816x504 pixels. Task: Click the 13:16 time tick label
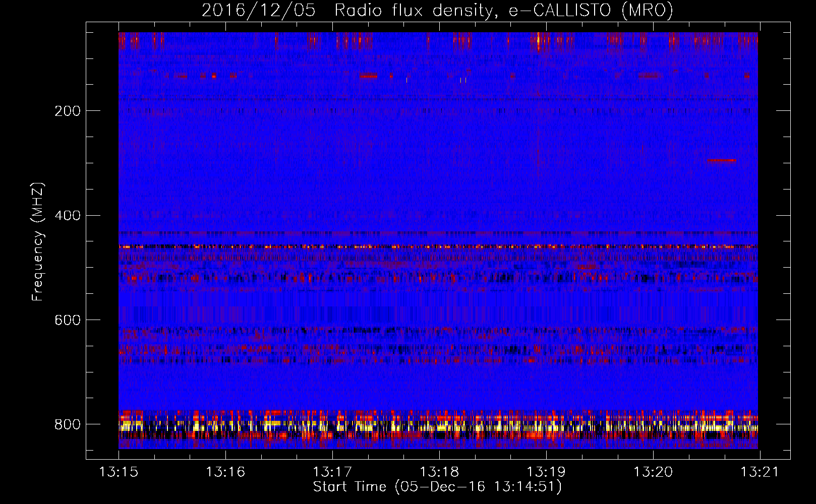pyautogui.click(x=225, y=472)
